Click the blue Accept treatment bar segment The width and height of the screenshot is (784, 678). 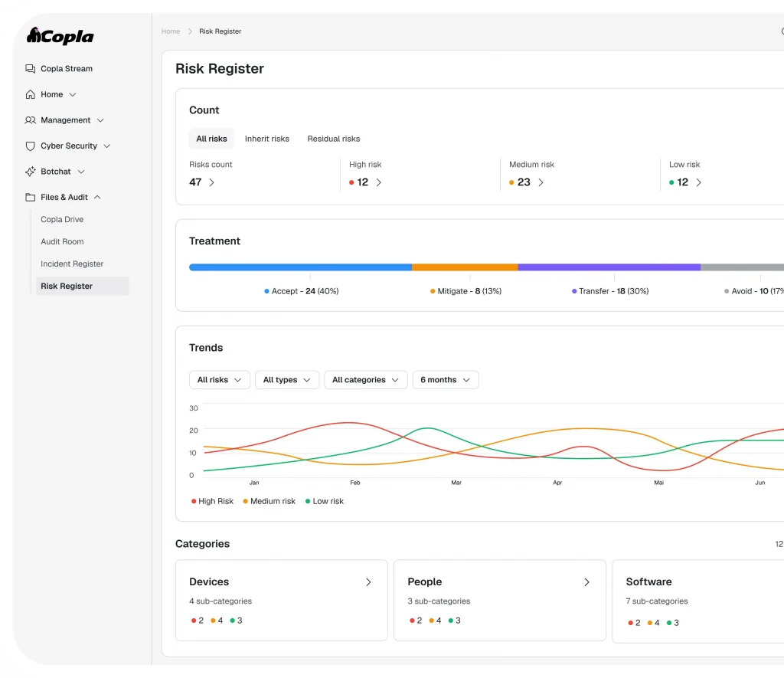tap(300, 267)
